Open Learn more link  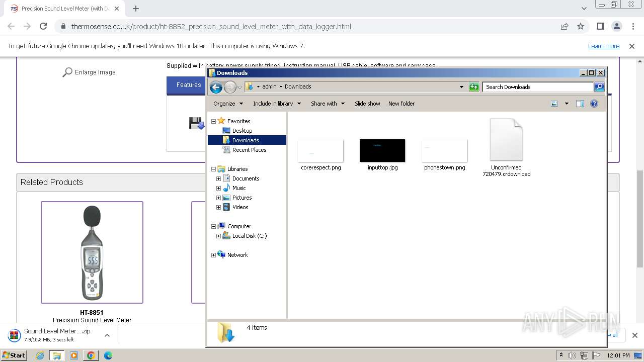click(604, 46)
